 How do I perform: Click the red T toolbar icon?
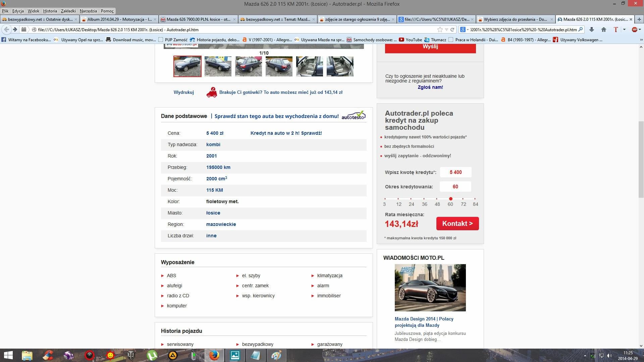tap(616, 29)
